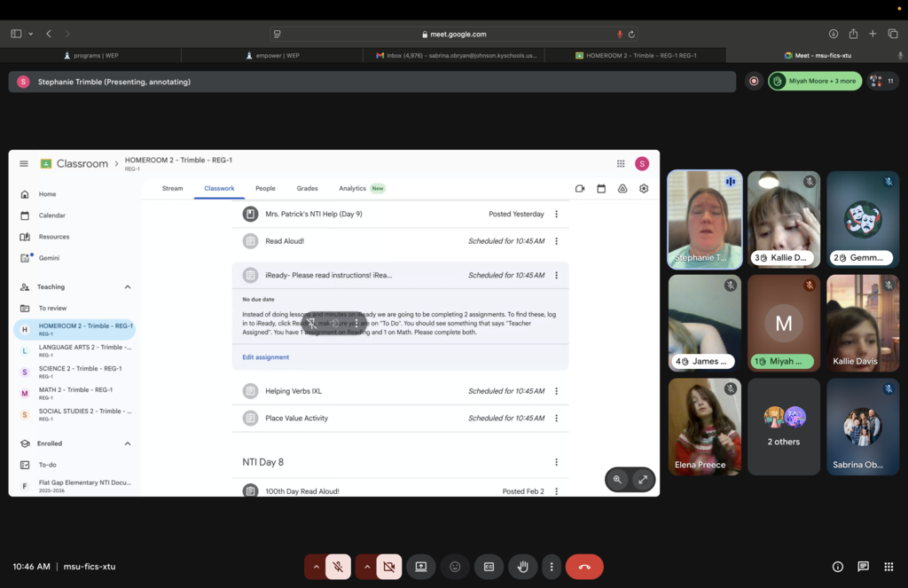Open audio settings arrow beside microphone
Screen dimensions: 908x588
point(315,567)
